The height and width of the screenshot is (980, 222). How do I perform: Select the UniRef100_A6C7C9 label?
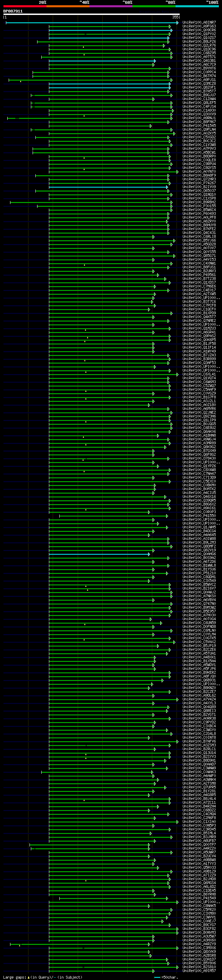[199, 64]
